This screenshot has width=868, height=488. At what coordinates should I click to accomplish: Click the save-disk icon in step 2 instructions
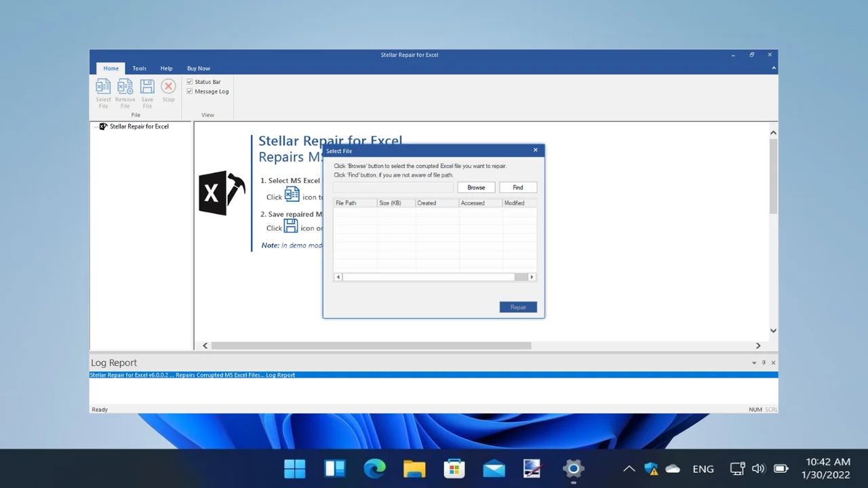[x=291, y=226]
